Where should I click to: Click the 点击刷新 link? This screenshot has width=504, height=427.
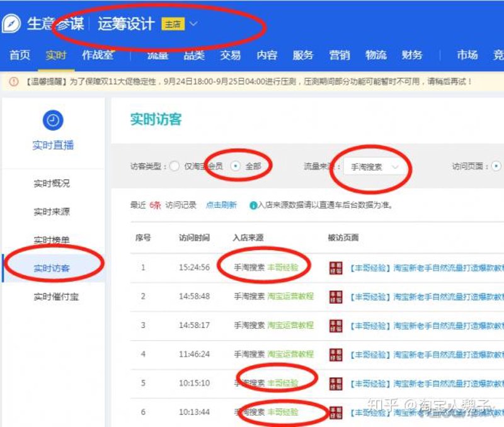pos(221,205)
